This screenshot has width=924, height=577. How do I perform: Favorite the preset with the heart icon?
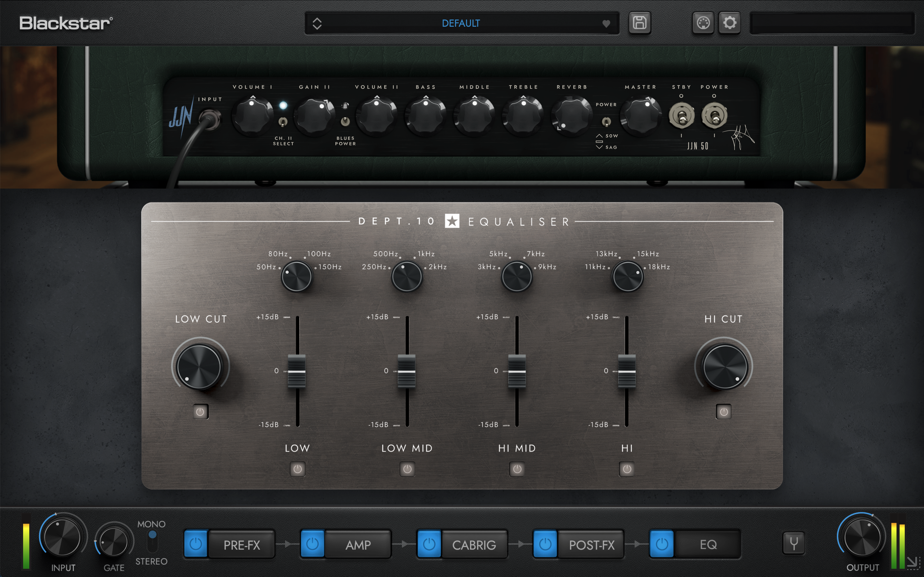606,24
